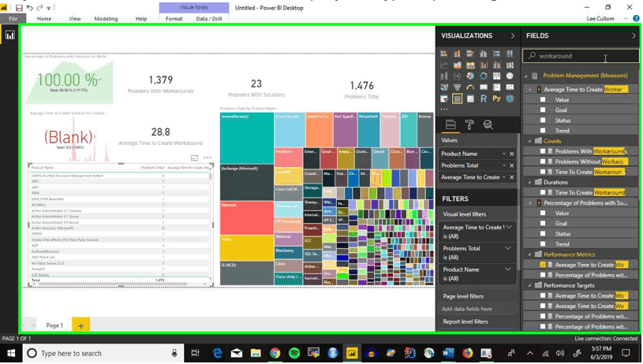Check Trend under Average Time to Create Workaround
Image resolution: width=643 pixels, height=364 pixels.
pyautogui.click(x=543, y=131)
